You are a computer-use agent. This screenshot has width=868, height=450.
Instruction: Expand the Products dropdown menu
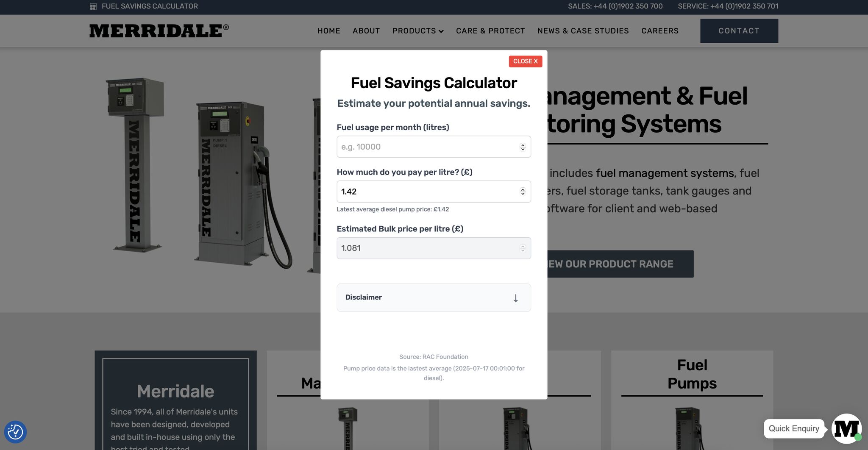coord(417,31)
